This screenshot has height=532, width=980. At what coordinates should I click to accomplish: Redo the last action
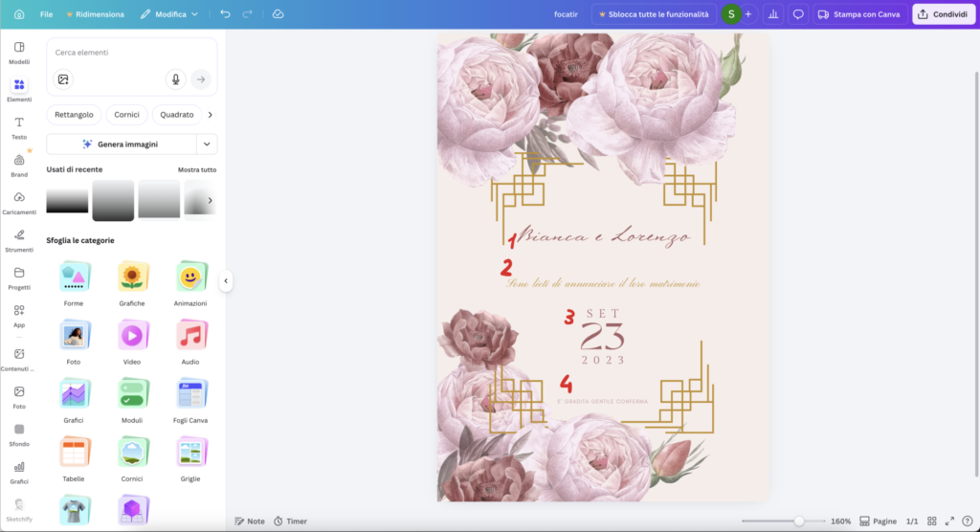click(x=248, y=13)
